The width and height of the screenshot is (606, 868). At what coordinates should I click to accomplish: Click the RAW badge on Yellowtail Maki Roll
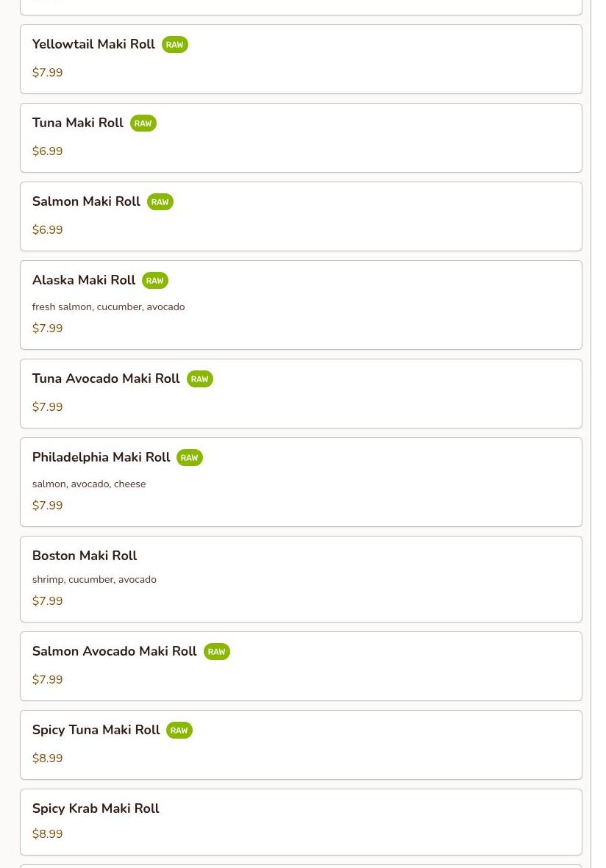(x=174, y=45)
